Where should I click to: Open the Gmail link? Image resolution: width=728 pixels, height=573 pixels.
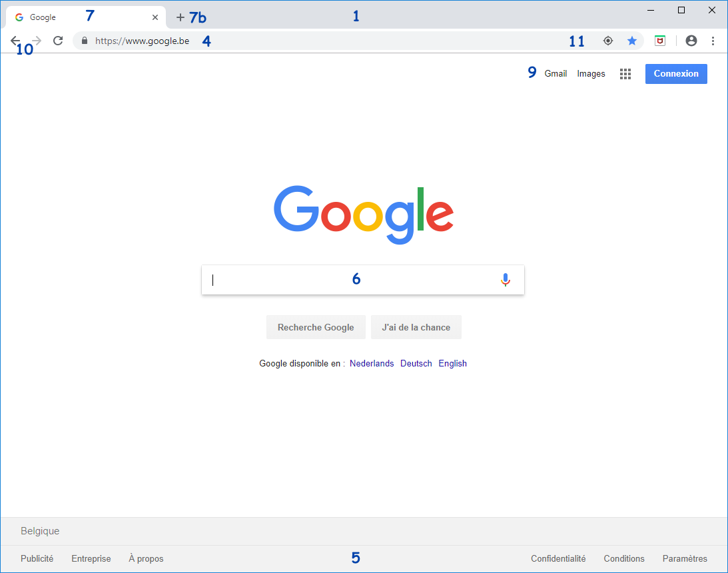click(x=555, y=74)
